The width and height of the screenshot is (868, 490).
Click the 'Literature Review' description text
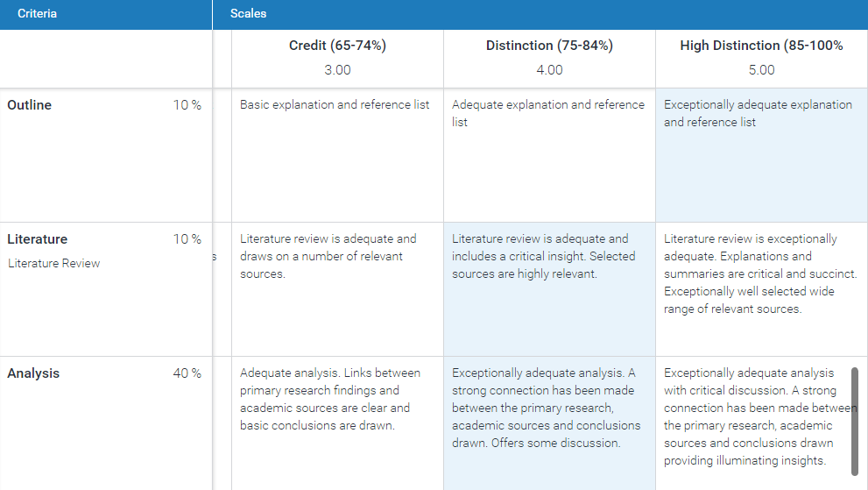(53, 263)
